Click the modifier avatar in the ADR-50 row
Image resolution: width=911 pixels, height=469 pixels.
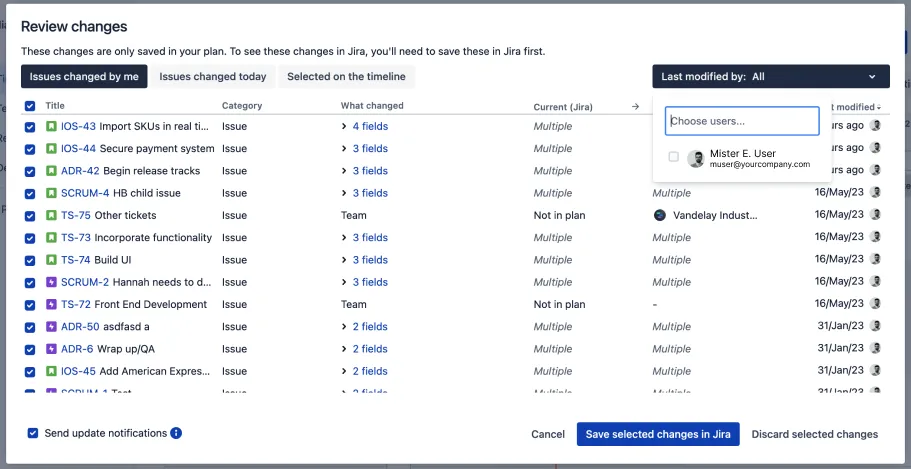click(875, 325)
